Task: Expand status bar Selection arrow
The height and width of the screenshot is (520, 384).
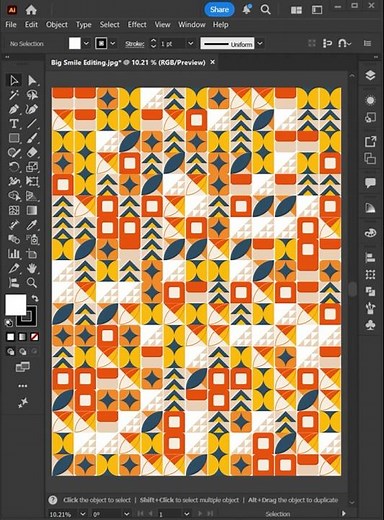Action: [344, 513]
